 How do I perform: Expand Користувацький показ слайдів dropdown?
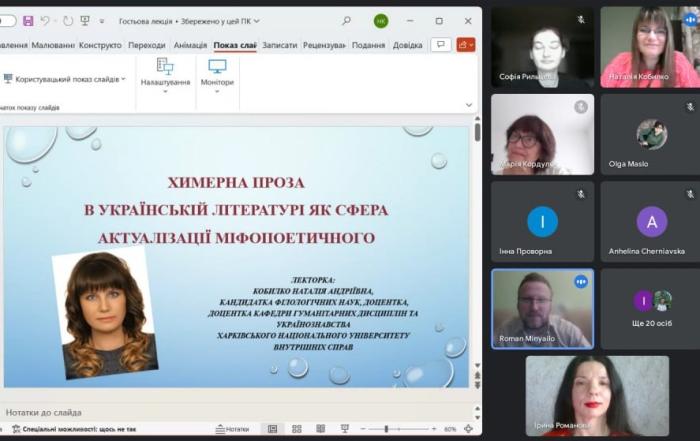tap(65, 79)
